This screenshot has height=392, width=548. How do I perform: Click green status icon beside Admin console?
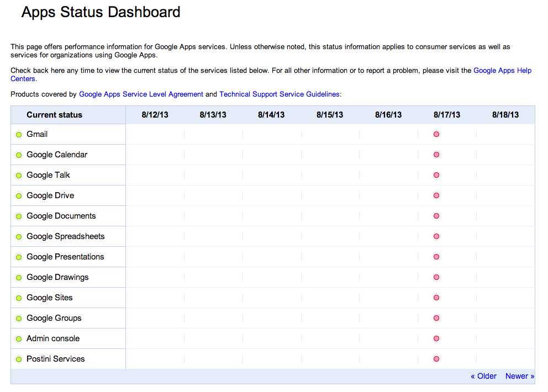tap(19, 339)
